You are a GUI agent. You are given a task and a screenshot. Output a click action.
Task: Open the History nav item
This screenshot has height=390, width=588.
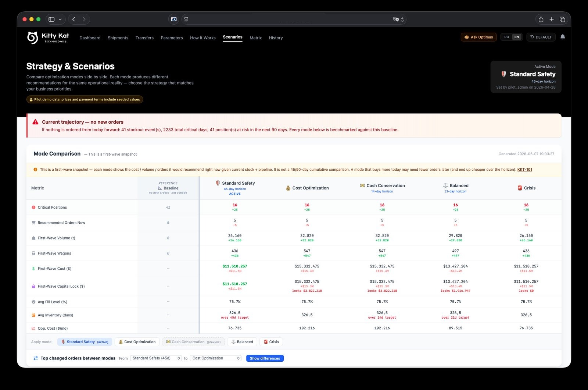click(276, 38)
